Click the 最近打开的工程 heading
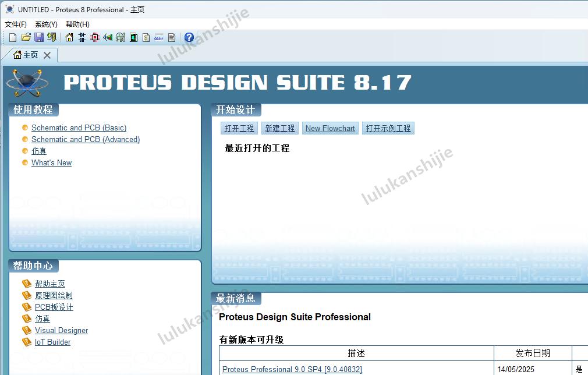Screen dimensions: 588x375 257,148
